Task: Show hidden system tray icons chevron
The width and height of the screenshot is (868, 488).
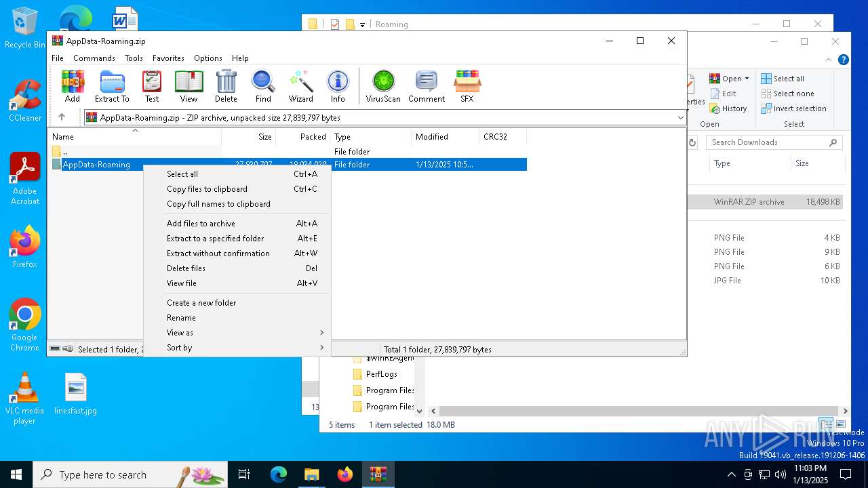Action: click(x=731, y=474)
